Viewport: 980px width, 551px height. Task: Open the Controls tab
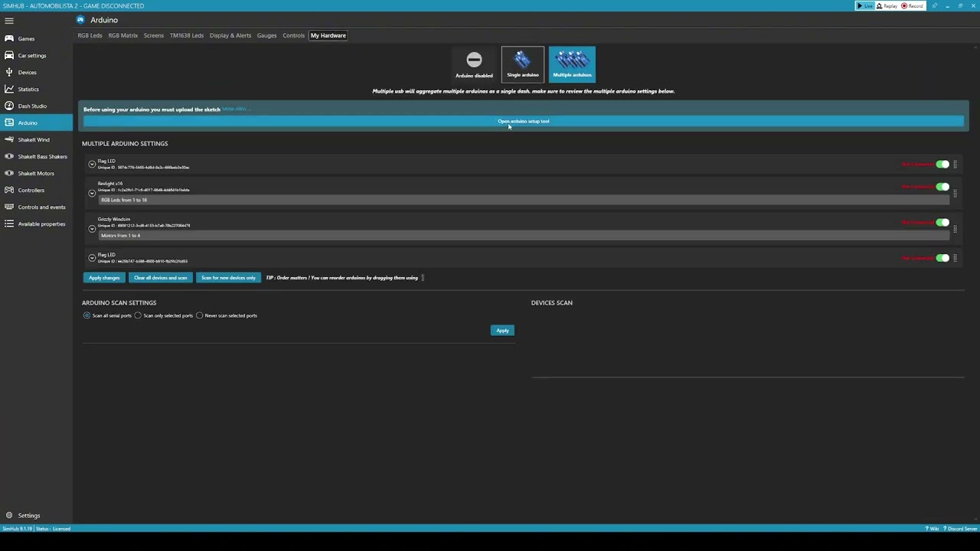click(294, 35)
